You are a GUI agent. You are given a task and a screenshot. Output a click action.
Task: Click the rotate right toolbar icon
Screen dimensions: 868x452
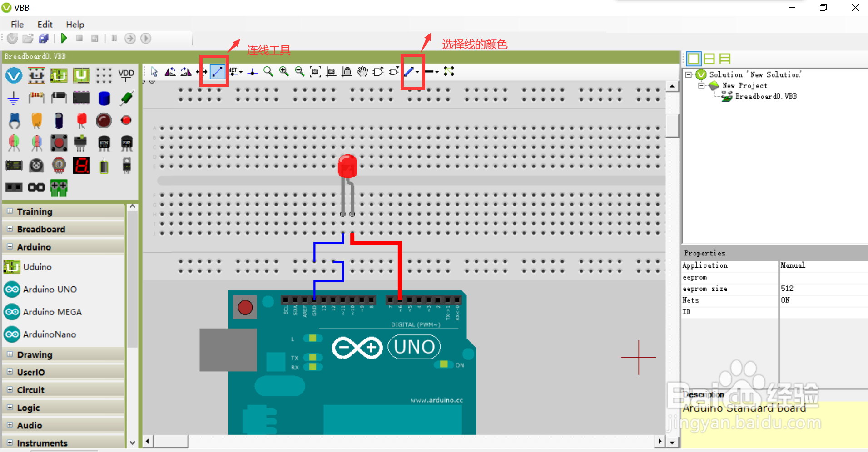click(186, 71)
